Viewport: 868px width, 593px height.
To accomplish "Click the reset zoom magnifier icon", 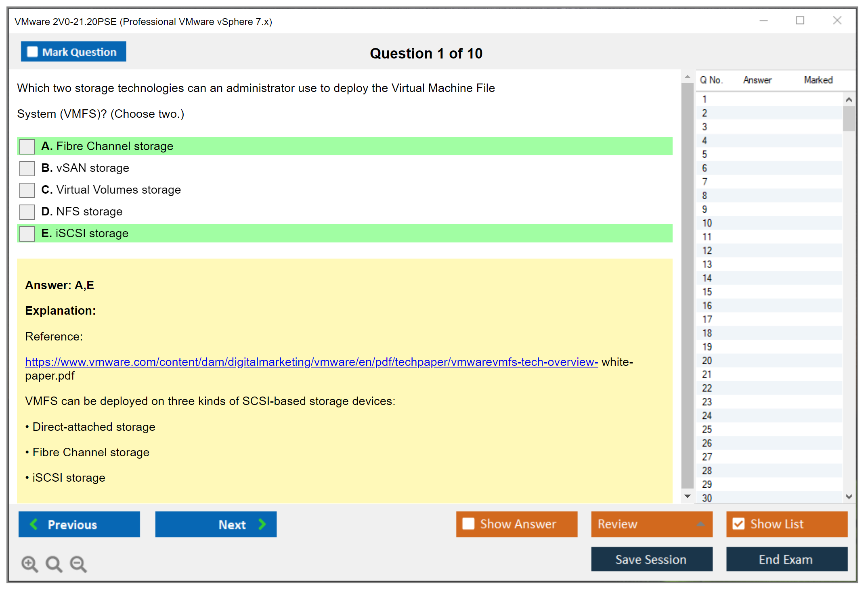I will (54, 564).
